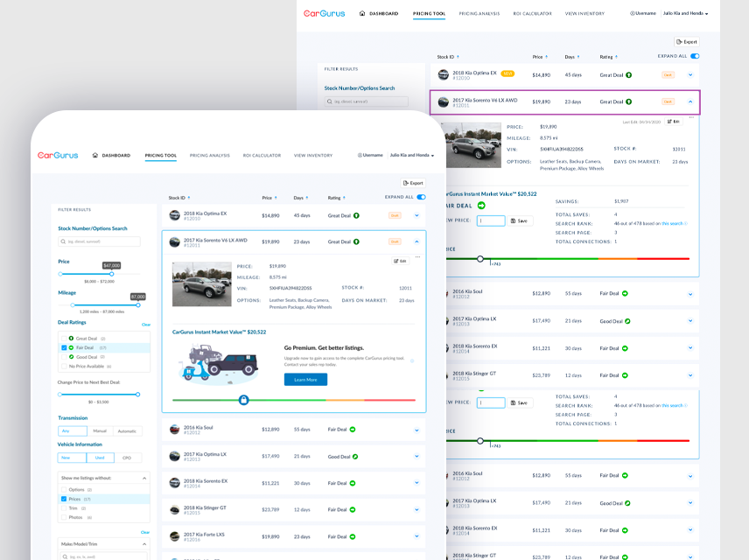
Task: Expand the front 2017 Kia Optima LX row
Action: pyautogui.click(x=416, y=457)
